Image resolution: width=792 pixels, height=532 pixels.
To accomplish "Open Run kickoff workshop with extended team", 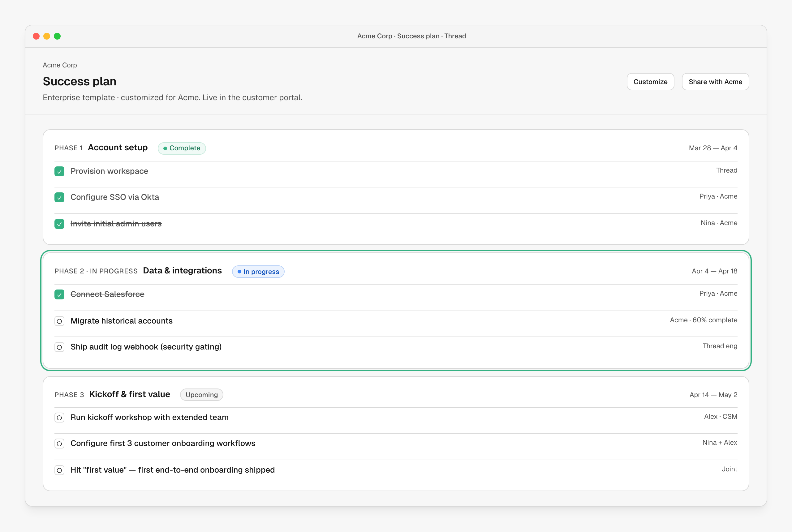I will [x=150, y=417].
